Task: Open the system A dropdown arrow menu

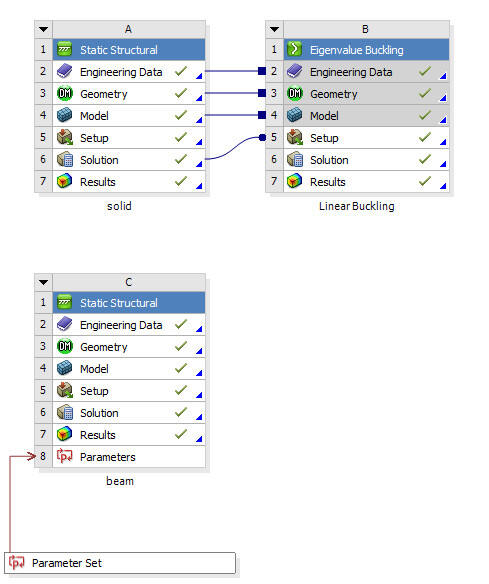Action: pos(44,29)
